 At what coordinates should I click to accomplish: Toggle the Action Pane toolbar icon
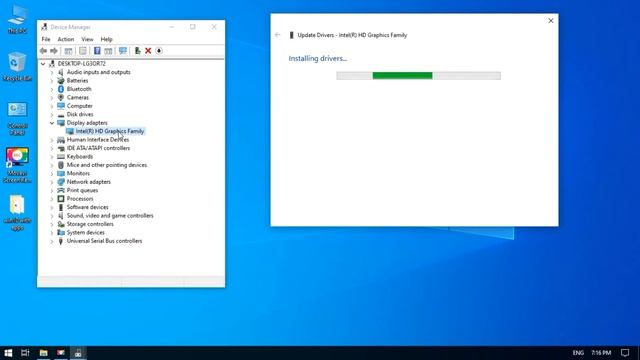tap(108, 51)
